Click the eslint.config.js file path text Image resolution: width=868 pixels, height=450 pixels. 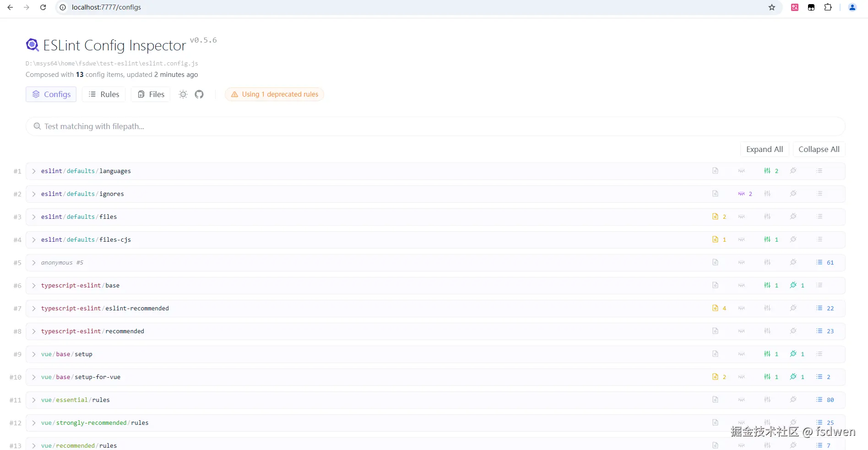click(x=112, y=63)
